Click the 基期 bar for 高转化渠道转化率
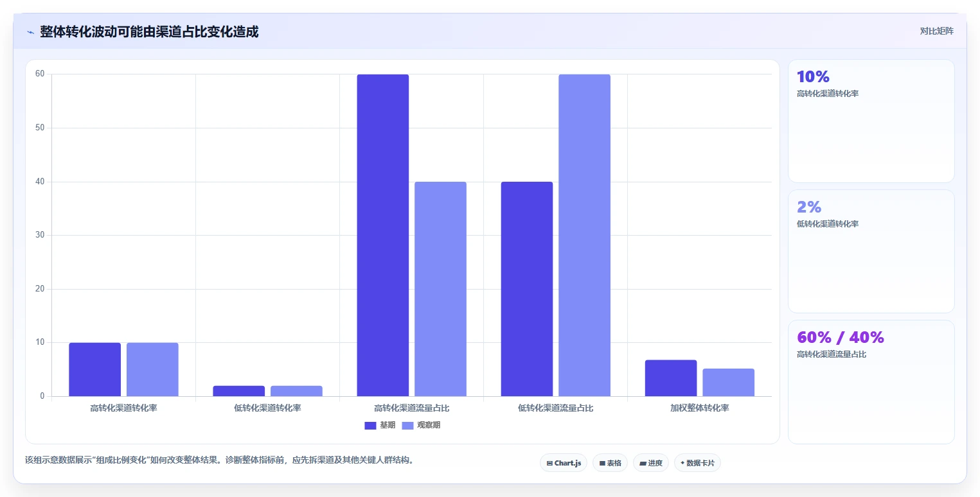The height and width of the screenshot is (497, 980). (x=95, y=369)
